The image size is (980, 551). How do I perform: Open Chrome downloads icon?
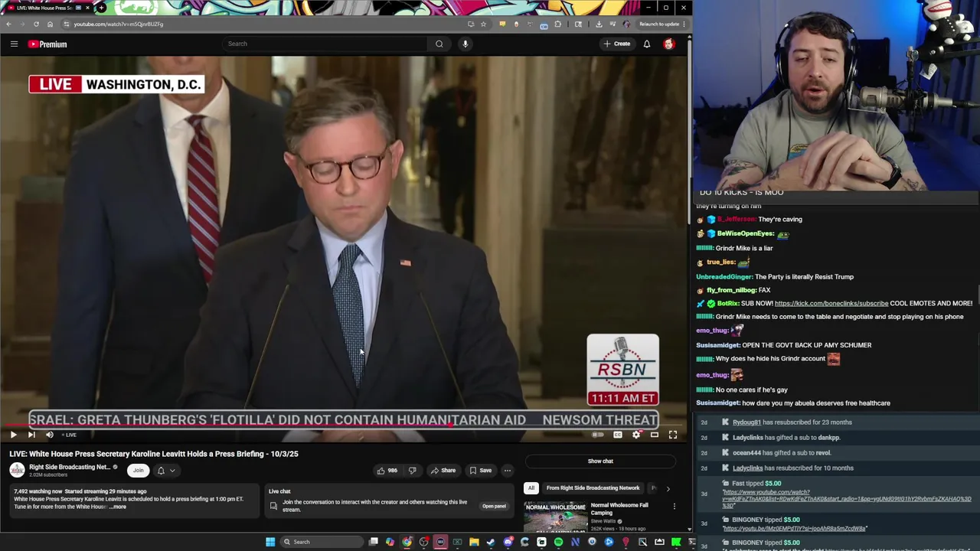(x=599, y=24)
